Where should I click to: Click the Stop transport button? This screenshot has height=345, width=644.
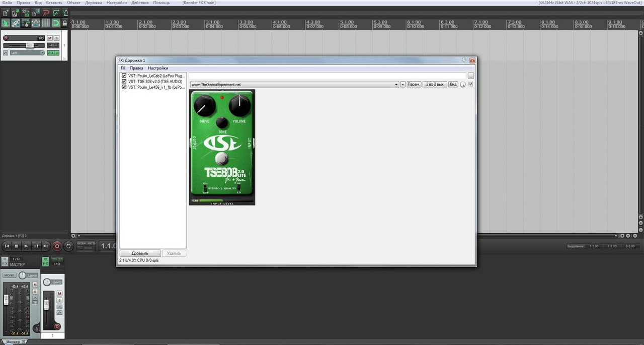(x=16, y=246)
